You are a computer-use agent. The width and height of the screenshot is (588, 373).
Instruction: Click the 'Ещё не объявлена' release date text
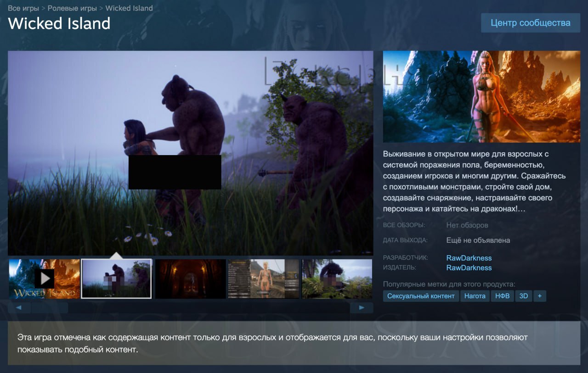(478, 240)
